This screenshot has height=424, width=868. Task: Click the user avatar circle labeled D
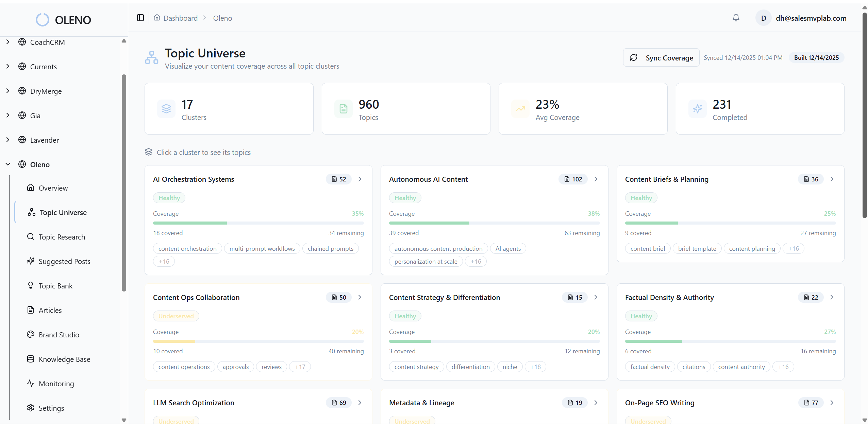(x=763, y=18)
